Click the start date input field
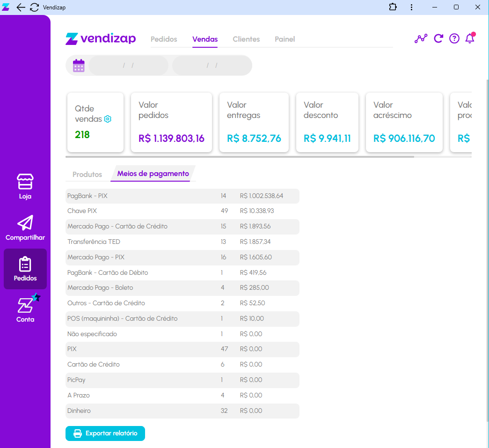The width and height of the screenshot is (489, 448). [128, 66]
